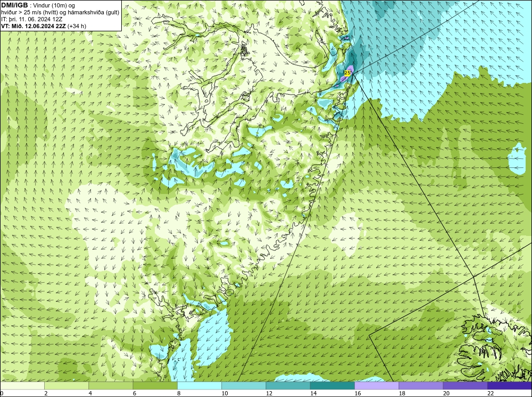Click the DMI/IGB title text
The image size is (532, 397).
coord(14,5)
